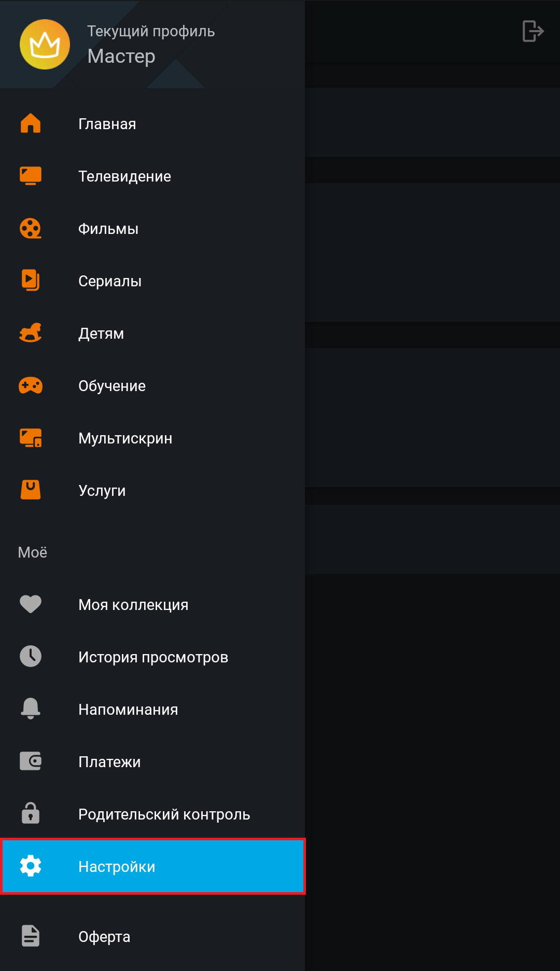Select the film reel icon
The width and height of the screenshot is (560, 971).
coord(31,228)
